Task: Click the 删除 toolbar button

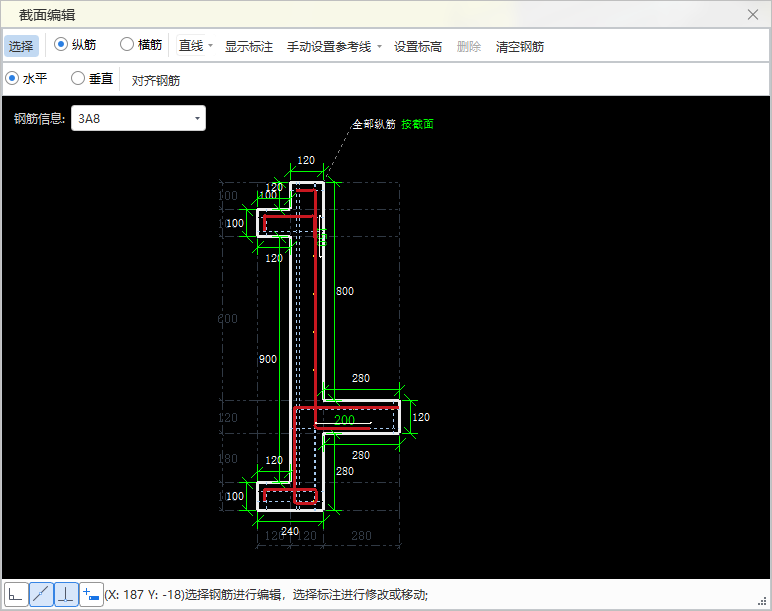Action: 469,46
